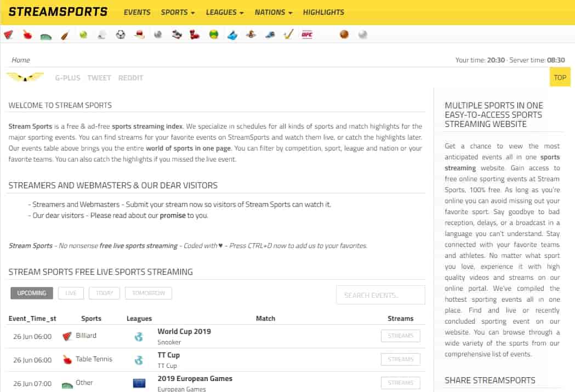Click the hockey stick sport icon

(289, 34)
